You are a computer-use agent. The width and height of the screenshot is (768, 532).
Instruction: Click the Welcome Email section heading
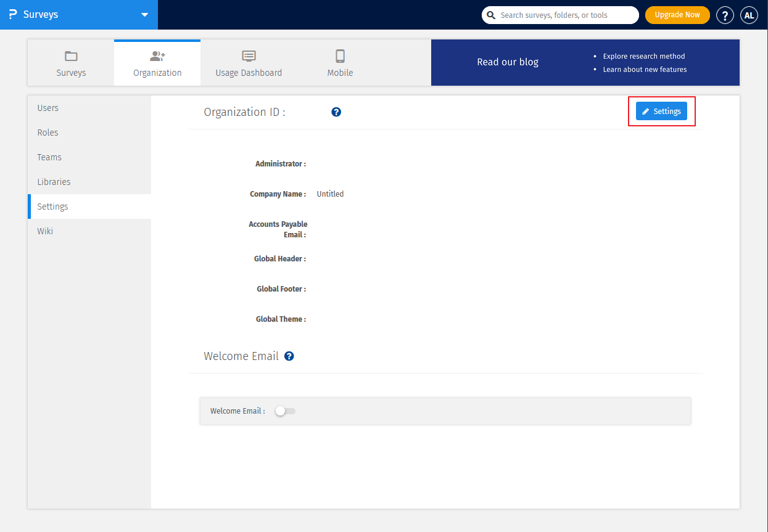coord(241,356)
